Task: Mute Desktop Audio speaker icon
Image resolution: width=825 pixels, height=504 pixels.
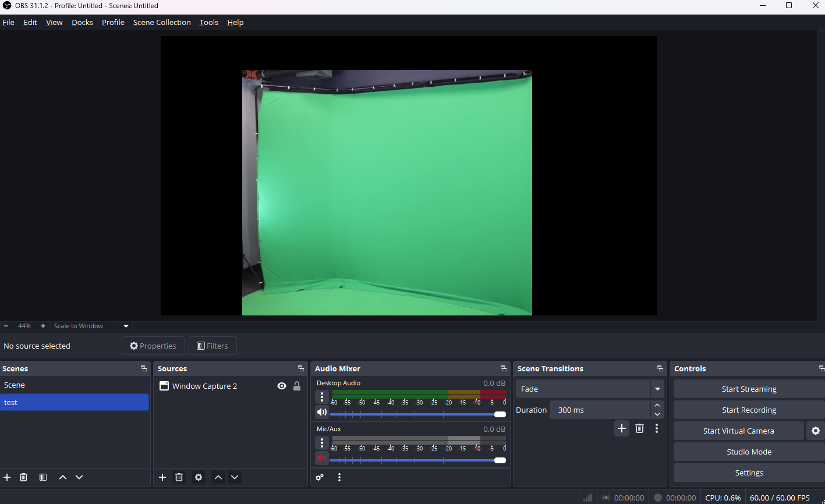Action: [x=321, y=413]
